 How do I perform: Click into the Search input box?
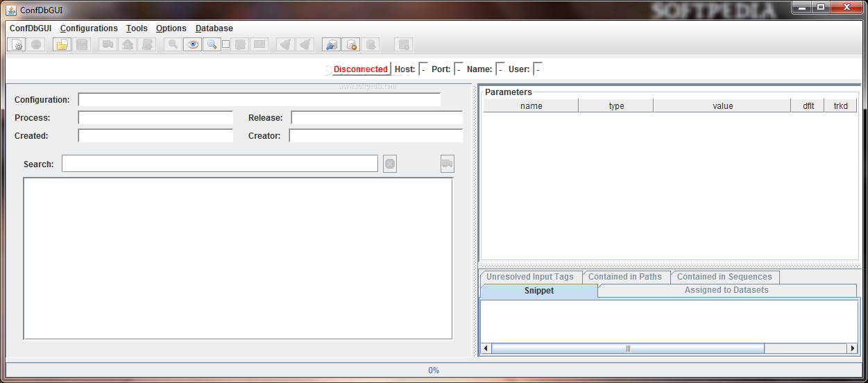click(220, 164)
